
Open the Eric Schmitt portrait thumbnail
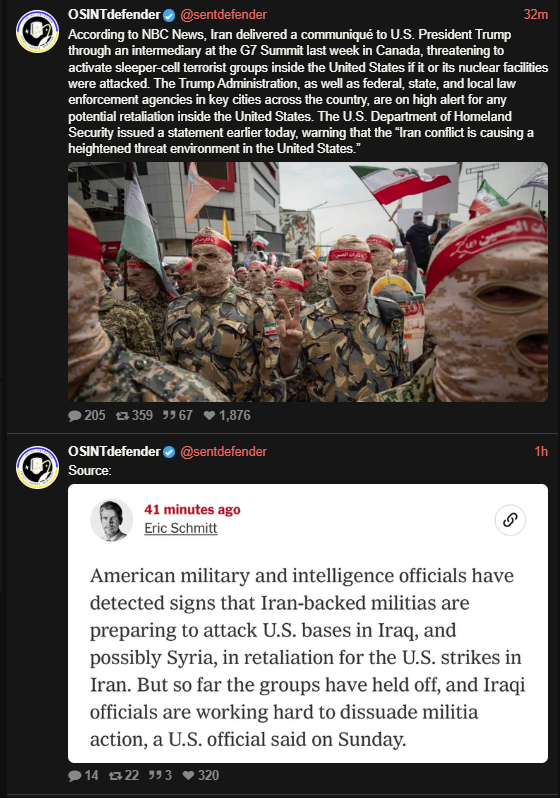click(x=111, y=520)
